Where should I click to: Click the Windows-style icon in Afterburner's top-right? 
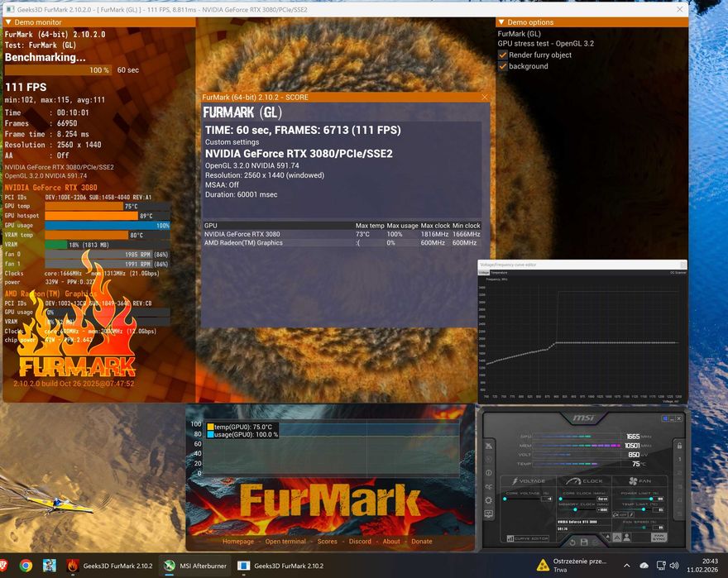665,418
